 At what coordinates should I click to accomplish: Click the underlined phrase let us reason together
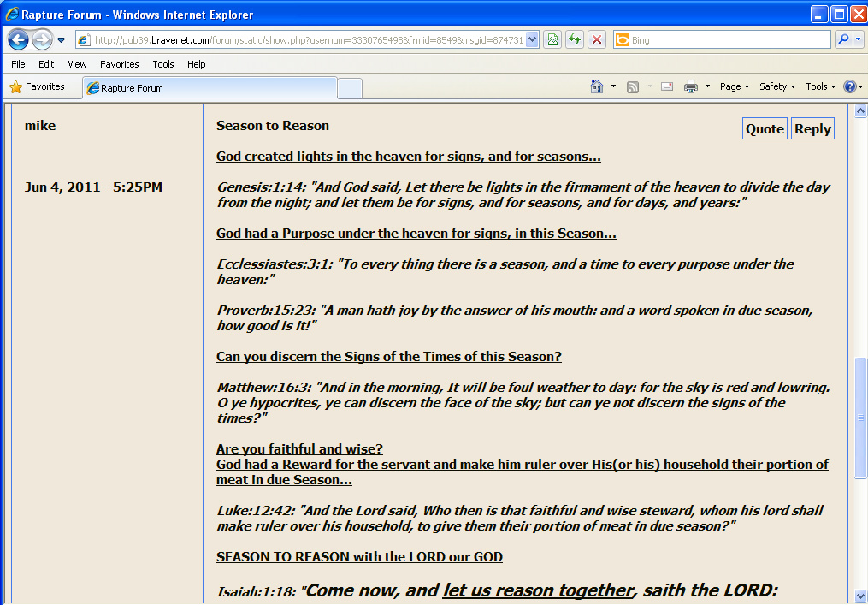(538, 590)
